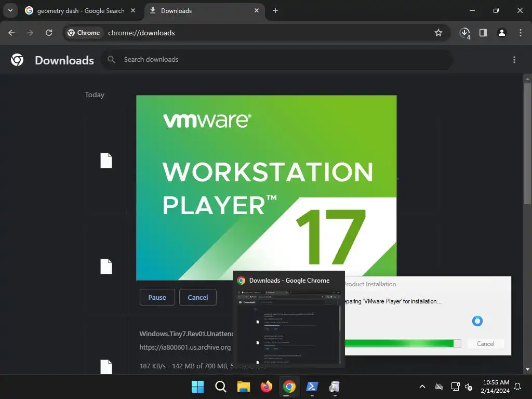Click the second download's file icon

(x=106, y=267)
